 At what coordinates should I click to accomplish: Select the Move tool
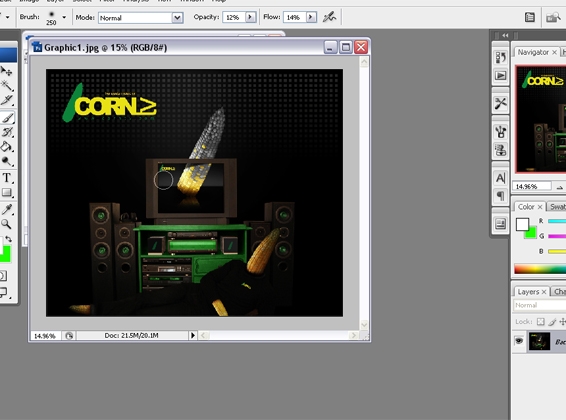(6, 71)
